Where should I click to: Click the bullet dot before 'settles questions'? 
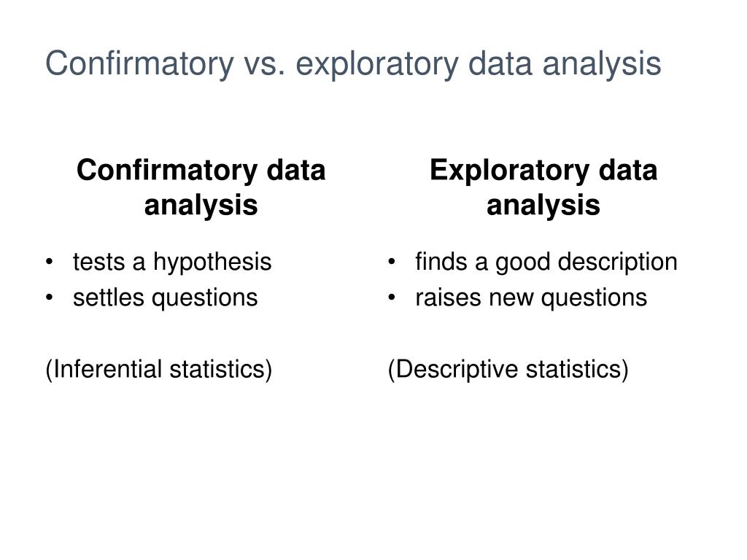(x=49, y=297)
